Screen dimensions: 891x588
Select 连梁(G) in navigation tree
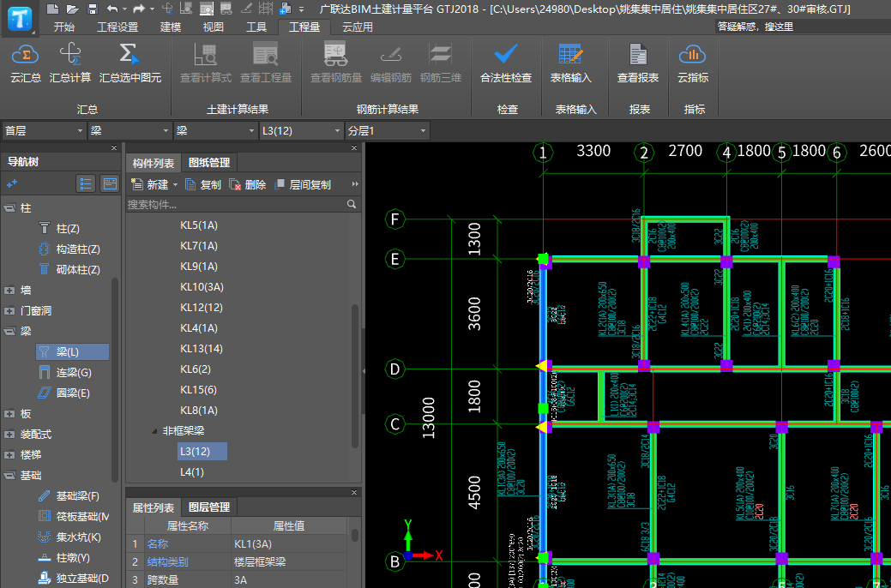coord(74,372)
